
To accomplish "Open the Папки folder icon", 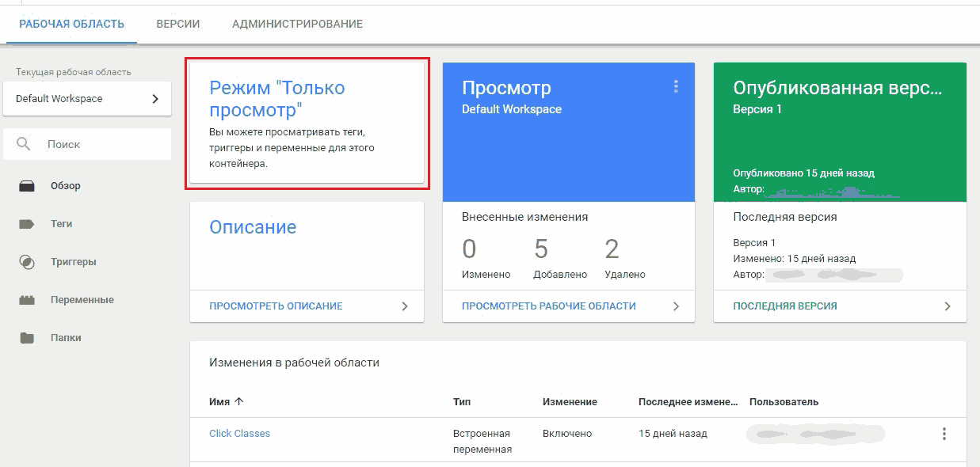I will pyautogui.click(x=27, y=338).
